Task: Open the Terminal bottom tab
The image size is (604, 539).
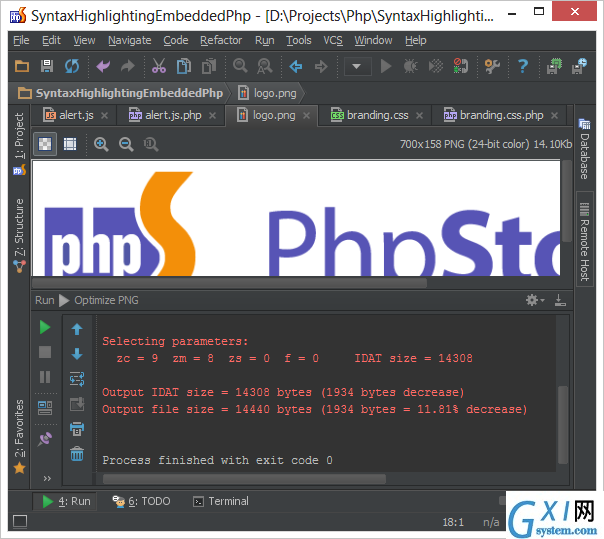Action: (221, 501)
